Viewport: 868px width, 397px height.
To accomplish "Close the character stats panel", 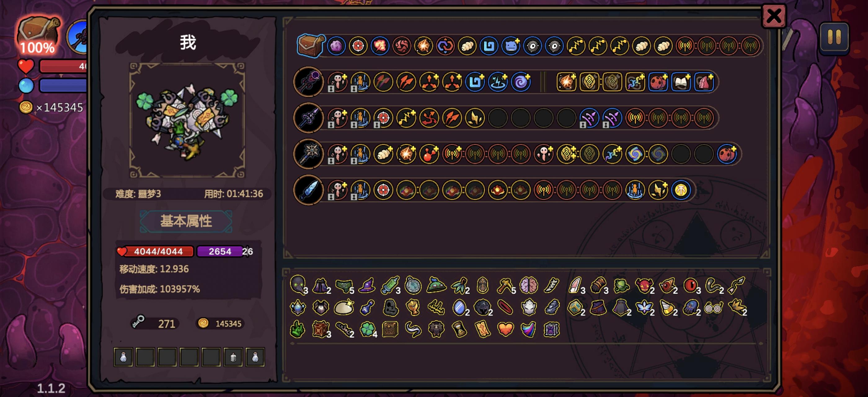I will (x=774, y=16).
